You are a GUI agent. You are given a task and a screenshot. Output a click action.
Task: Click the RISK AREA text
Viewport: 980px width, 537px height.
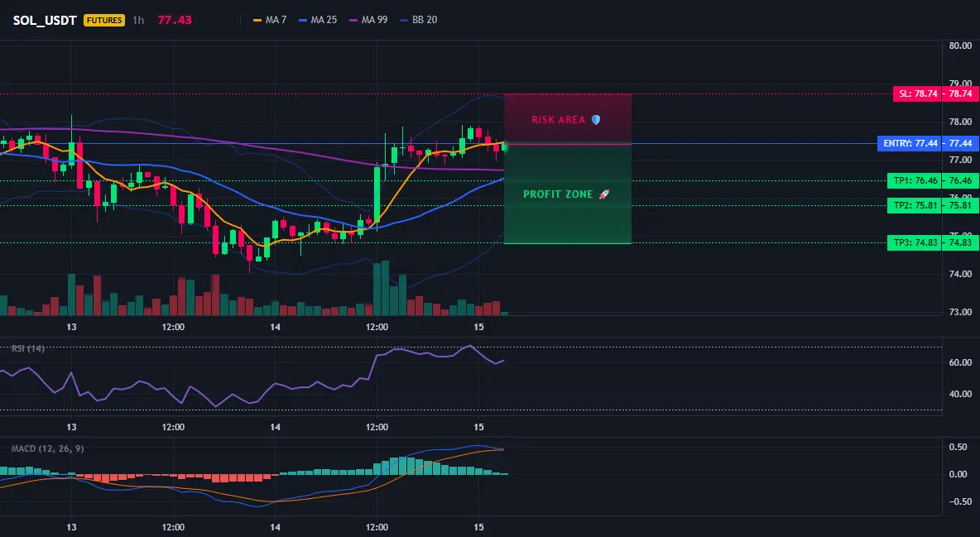(558, 119)
